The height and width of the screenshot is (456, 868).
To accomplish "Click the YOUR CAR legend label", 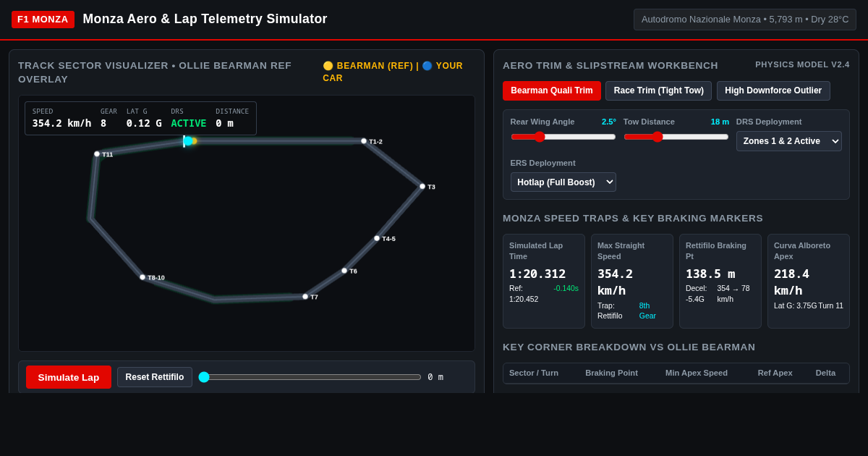I will click(x=393, y=72).
